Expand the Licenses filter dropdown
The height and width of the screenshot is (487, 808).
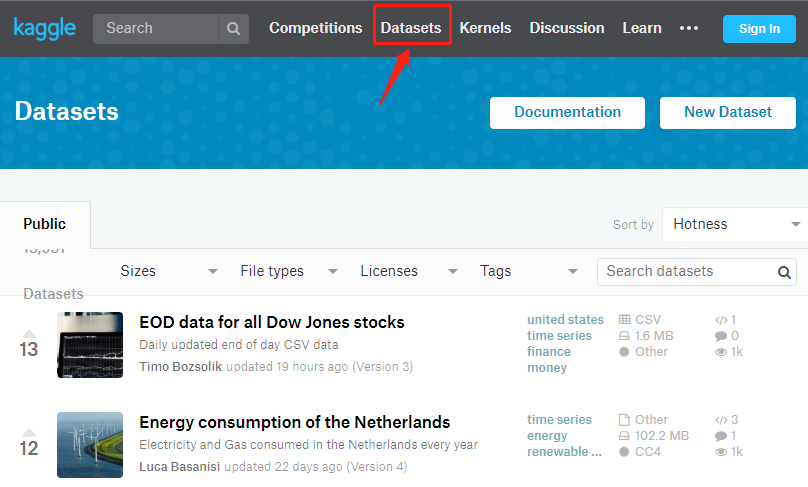point(408,271)
